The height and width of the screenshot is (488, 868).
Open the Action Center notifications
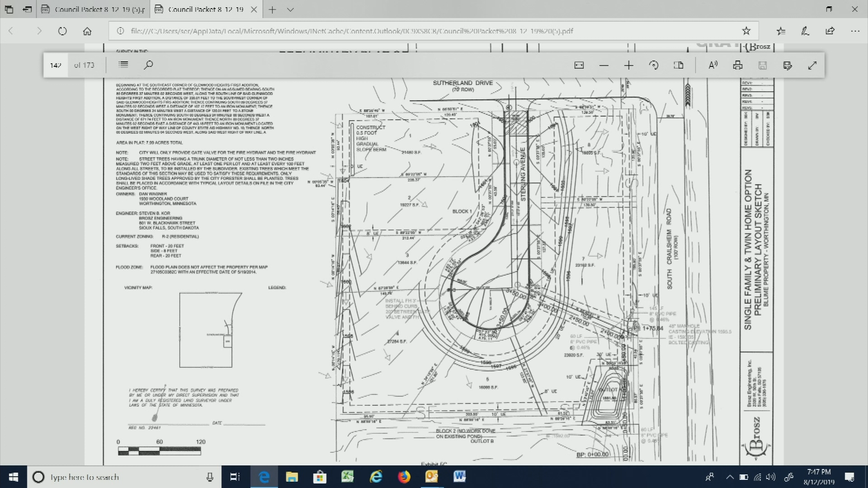pos(849,477)
